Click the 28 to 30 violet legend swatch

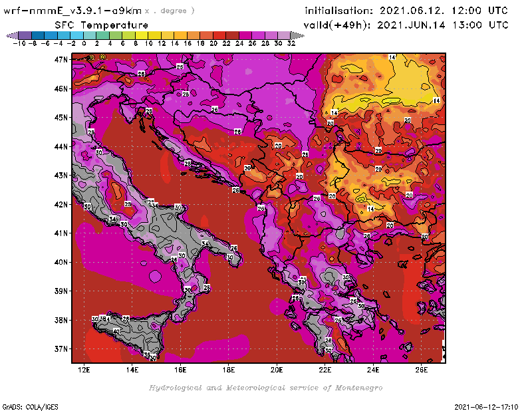tap(271, 35)
